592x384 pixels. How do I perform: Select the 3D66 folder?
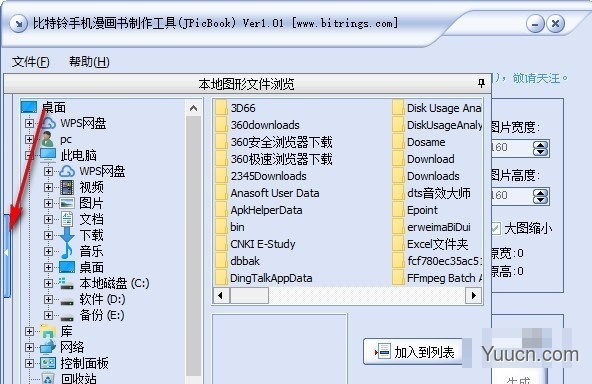235,108
